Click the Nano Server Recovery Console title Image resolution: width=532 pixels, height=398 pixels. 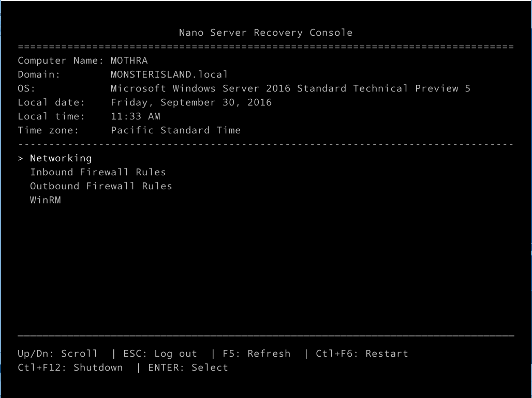coord(265,32)
